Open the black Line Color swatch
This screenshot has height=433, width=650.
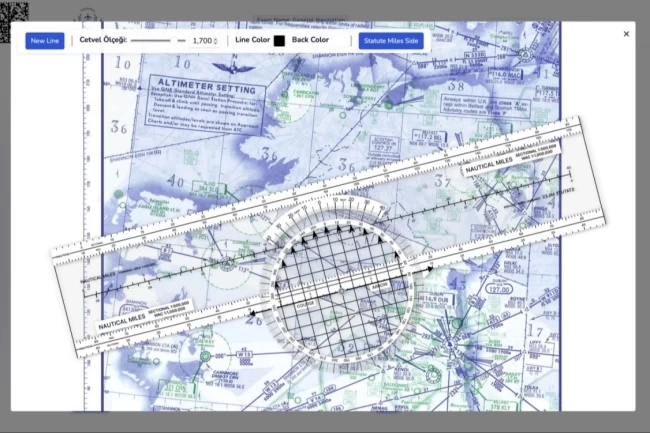coord(279,41)
